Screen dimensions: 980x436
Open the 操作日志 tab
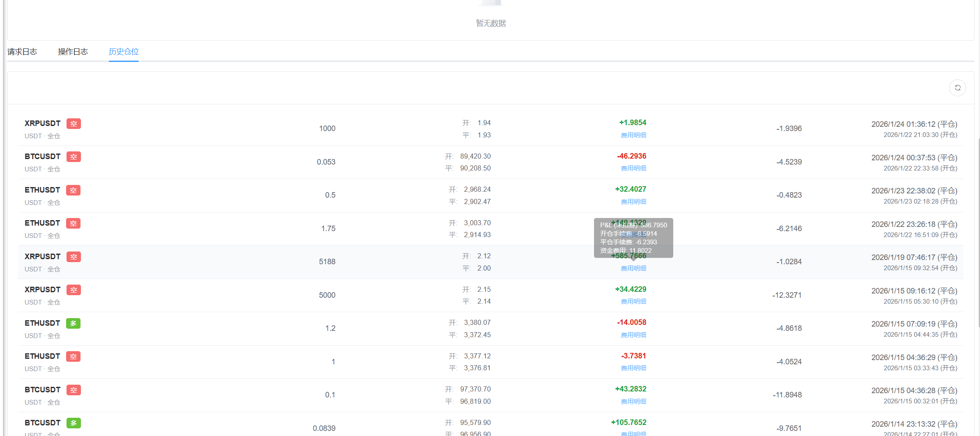[x=73, y=52]
